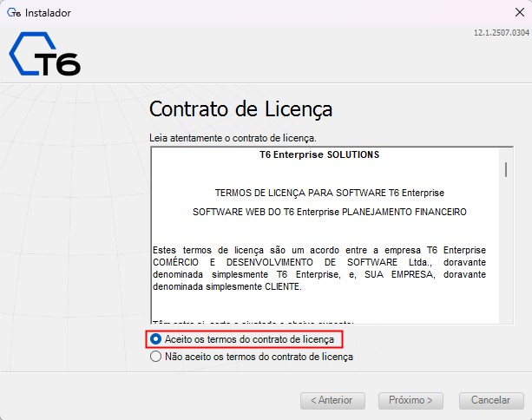Go forward with the 'Próximo >' button
532x420 pixels.
pyautogui.click(x=410, y=400)
